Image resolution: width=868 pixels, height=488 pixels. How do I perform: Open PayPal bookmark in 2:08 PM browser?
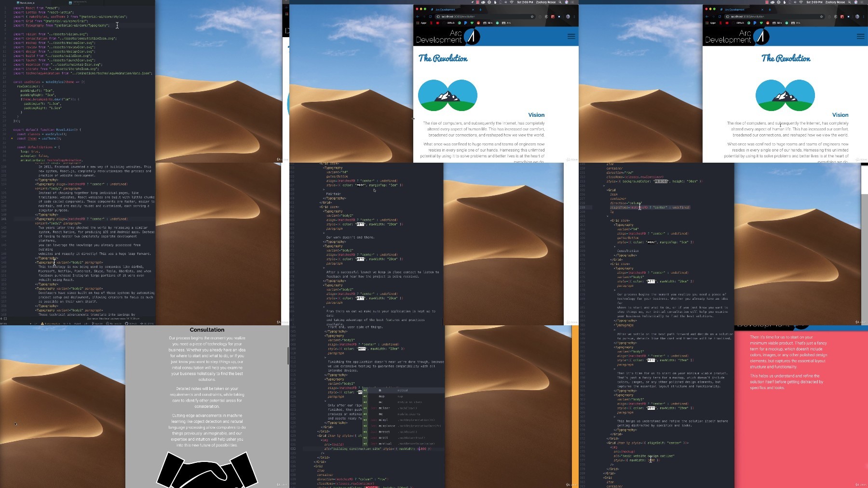tap(465, 23)
